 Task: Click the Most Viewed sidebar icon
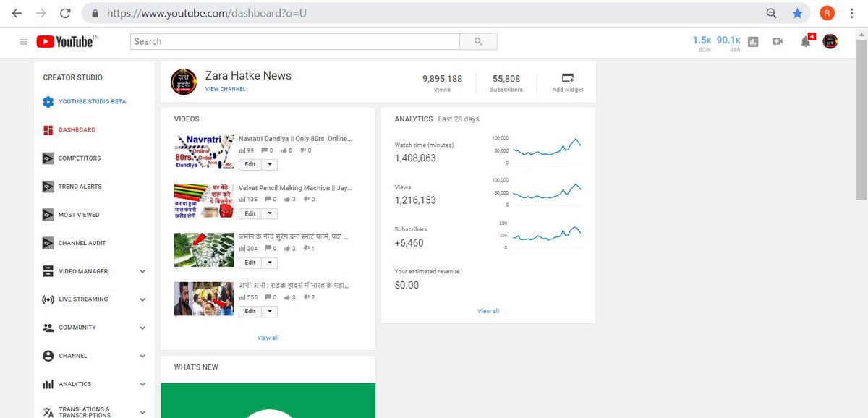48,215
